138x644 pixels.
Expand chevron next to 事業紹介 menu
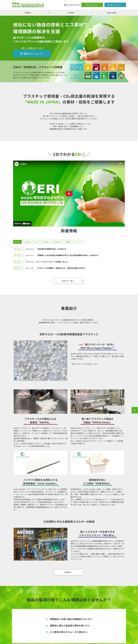click(49, 13)
